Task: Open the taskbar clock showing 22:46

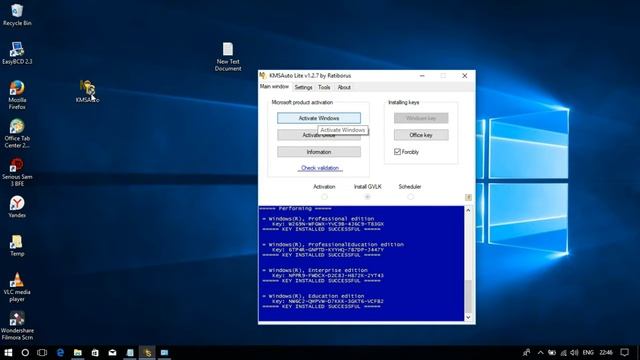Action: [x=606, y=352]
